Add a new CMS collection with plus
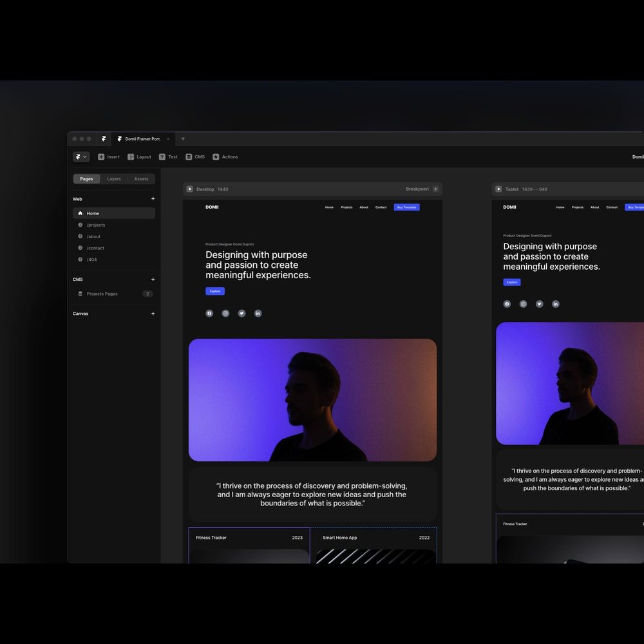The image size is (644, 644). click(x=153, y=279)
